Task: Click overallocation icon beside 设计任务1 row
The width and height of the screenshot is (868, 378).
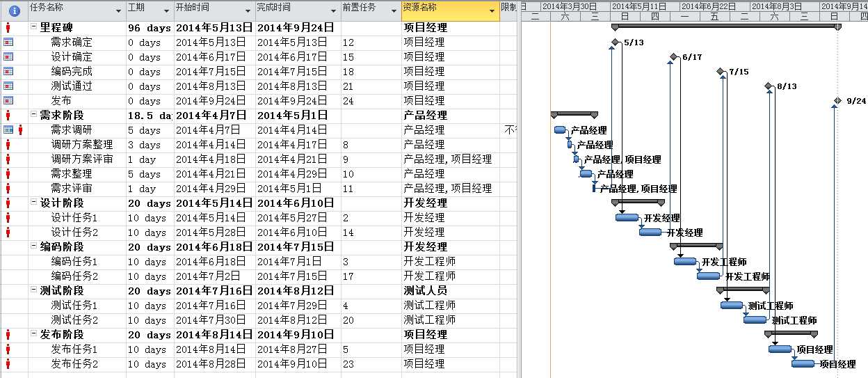Action: point(8,218)
